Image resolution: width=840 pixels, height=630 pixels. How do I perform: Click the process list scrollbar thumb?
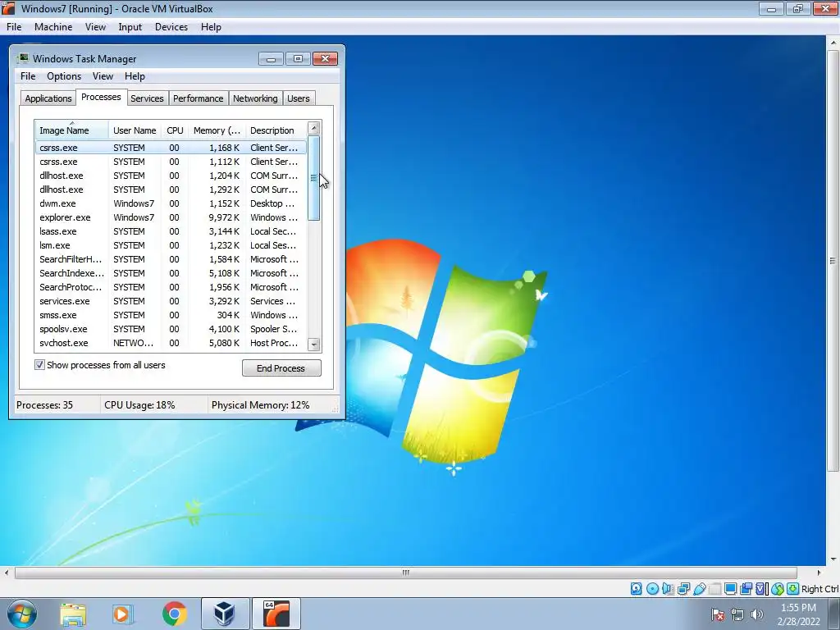pos(314,178)
